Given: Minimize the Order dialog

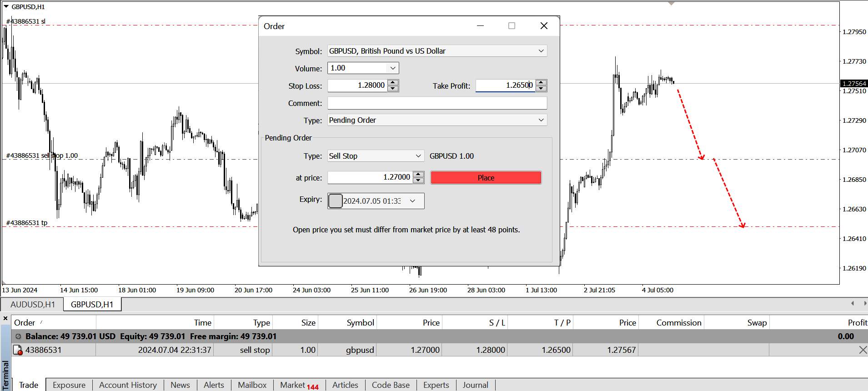Looking at the screenshot, I should [480, 26].
